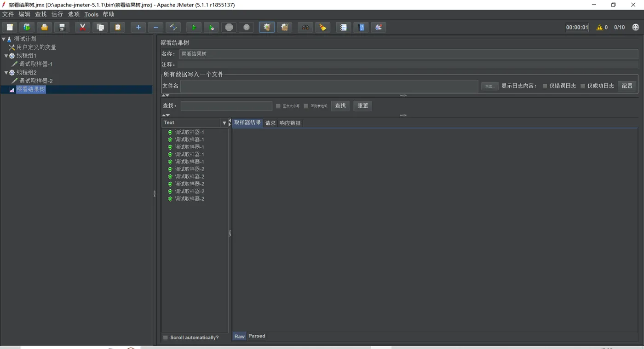Tick the 正则表达式 checkbox
Image resolution: width=644 pixels, height=349 pixels.
click(x=306, y=106)
